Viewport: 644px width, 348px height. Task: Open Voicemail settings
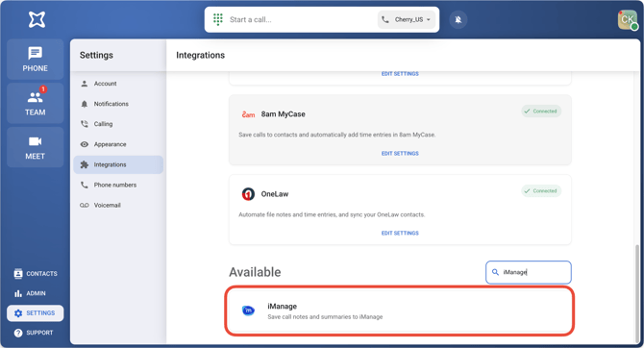coord(118,205)
